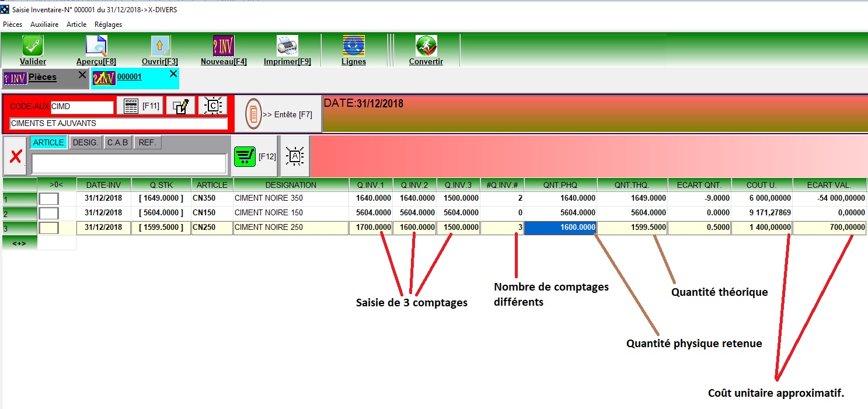Click the Imprimer[F9] printer icon
868x409 pixels.
point(287,46)
